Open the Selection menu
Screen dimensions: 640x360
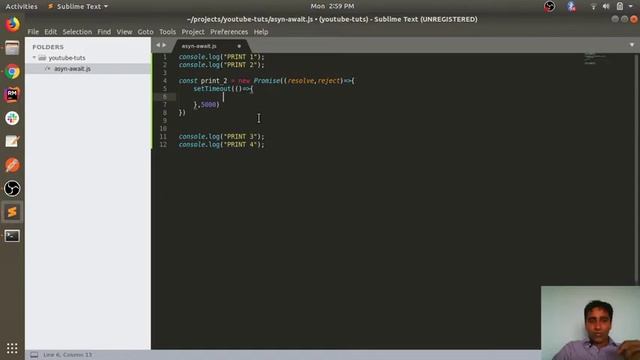(77, 32)
